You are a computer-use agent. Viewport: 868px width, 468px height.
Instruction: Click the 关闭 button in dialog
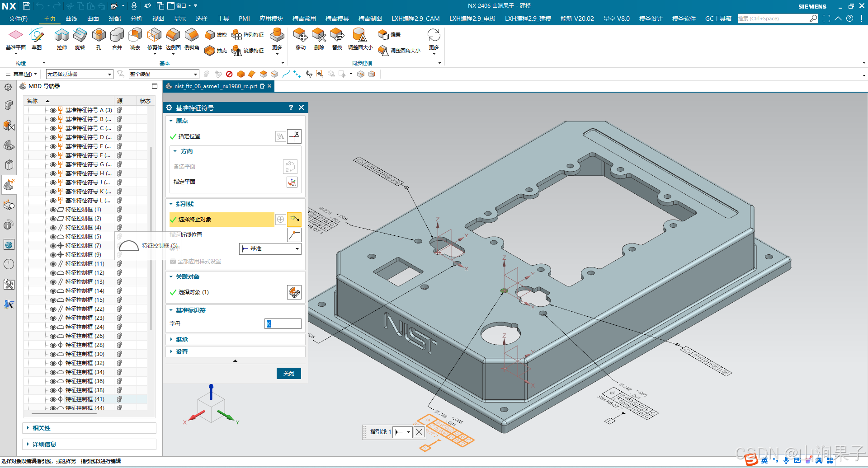tap(289, 374)
